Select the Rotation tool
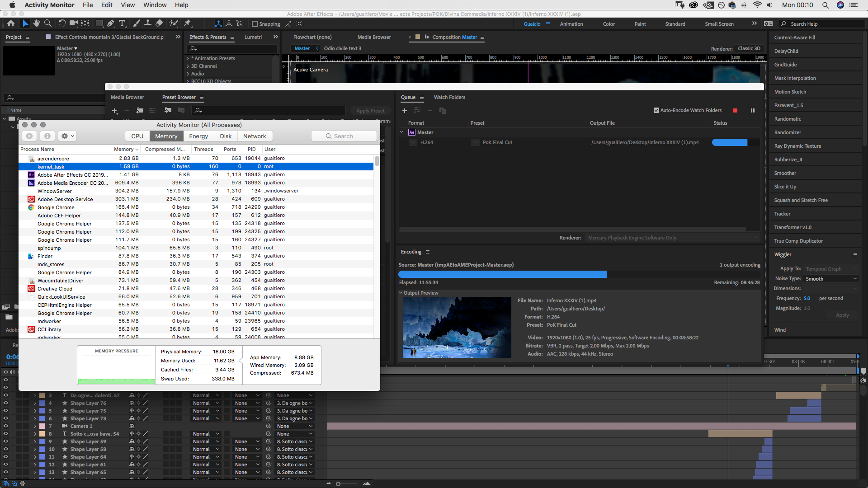868x488 pixels. [62, 23]
